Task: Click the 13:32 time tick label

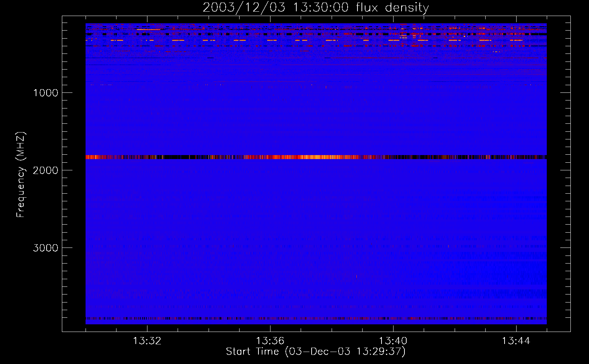Action: (147, 341)
